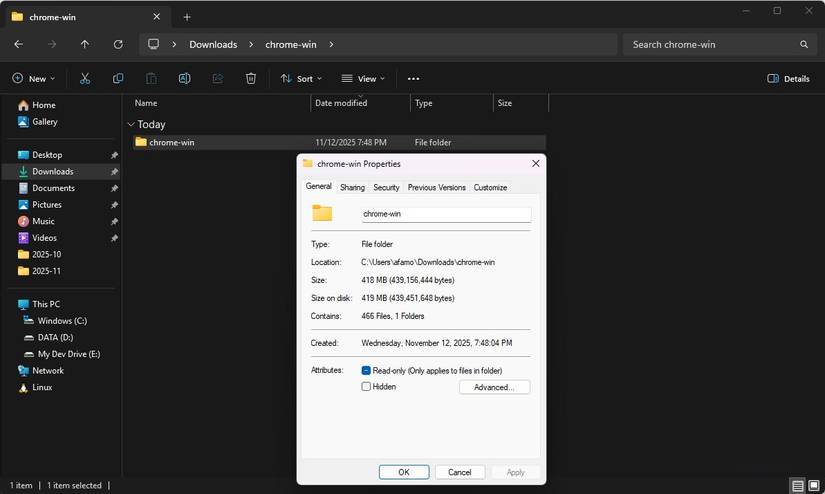The height and width of the screenshot is (494, 825).
Task: Open the Sort dropdown menu
Action: 298,78
